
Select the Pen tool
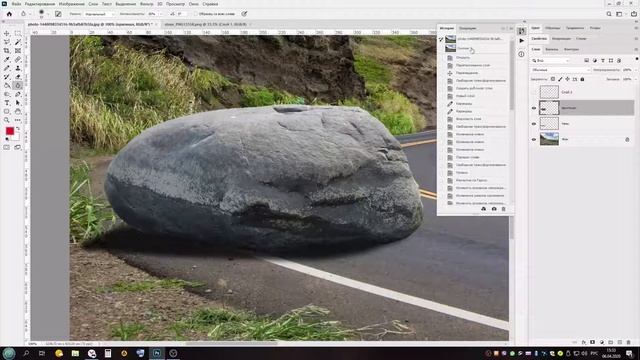pos(18,94)
